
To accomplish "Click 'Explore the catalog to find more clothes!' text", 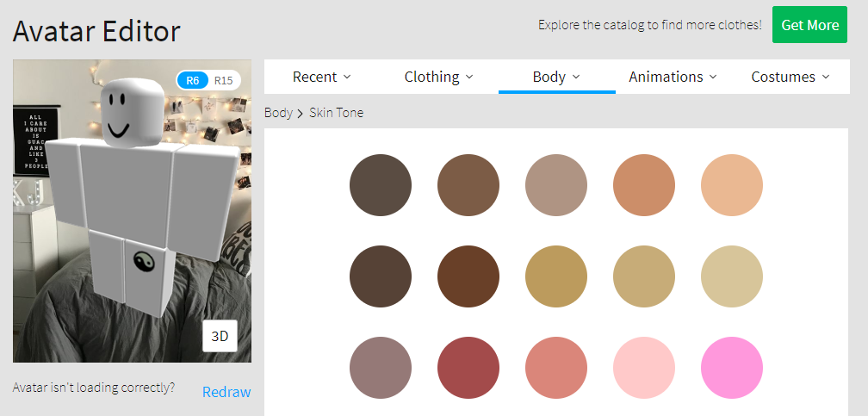I will point(650,25).
